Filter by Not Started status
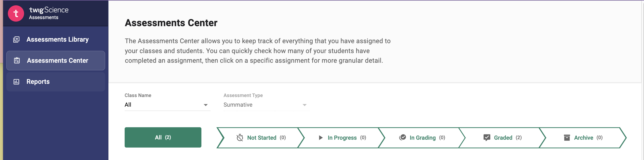Viewport: 644px width, 160px height. pyautogui.click(x=262, y=138)
